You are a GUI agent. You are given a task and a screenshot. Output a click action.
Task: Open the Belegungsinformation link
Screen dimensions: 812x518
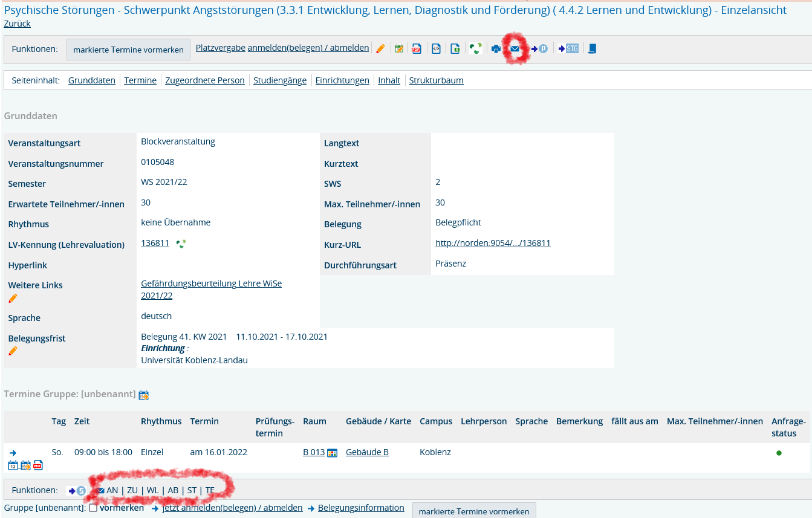coord(360,508)
